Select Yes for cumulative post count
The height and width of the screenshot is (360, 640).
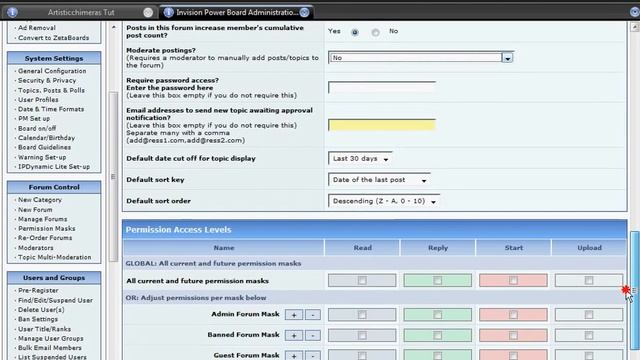point(355,32)
